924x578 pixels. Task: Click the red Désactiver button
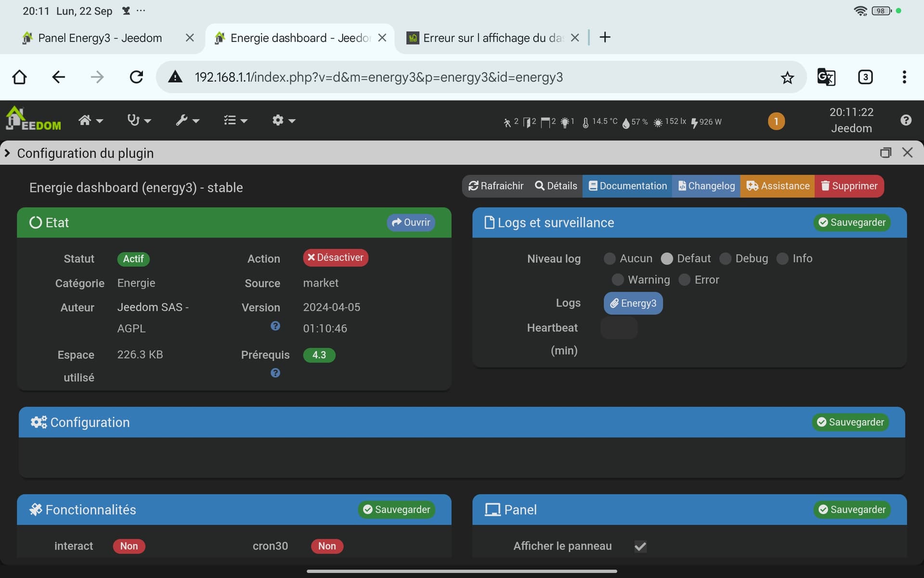tap(335, 258)
